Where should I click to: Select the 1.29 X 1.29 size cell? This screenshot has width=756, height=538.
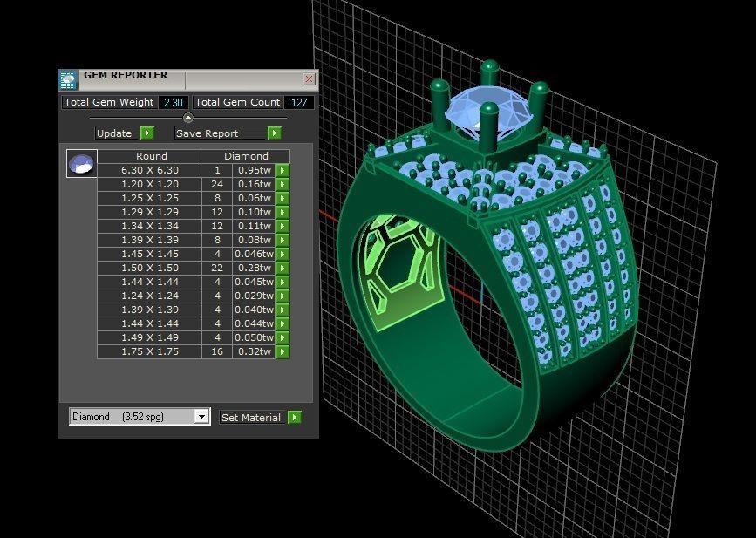(x=149, y=212)
